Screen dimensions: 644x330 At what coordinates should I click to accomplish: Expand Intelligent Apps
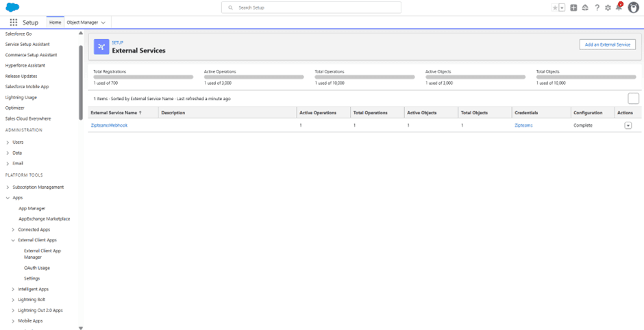pyautogui.click(x=13, y=290)
